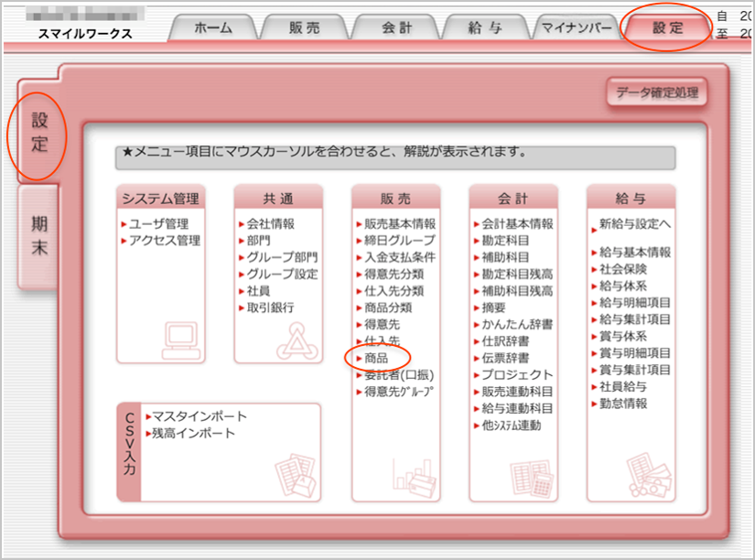This screenshot has width=755, height=560.
Task: Open プロジェクト link
Action: tap(518, 374)
